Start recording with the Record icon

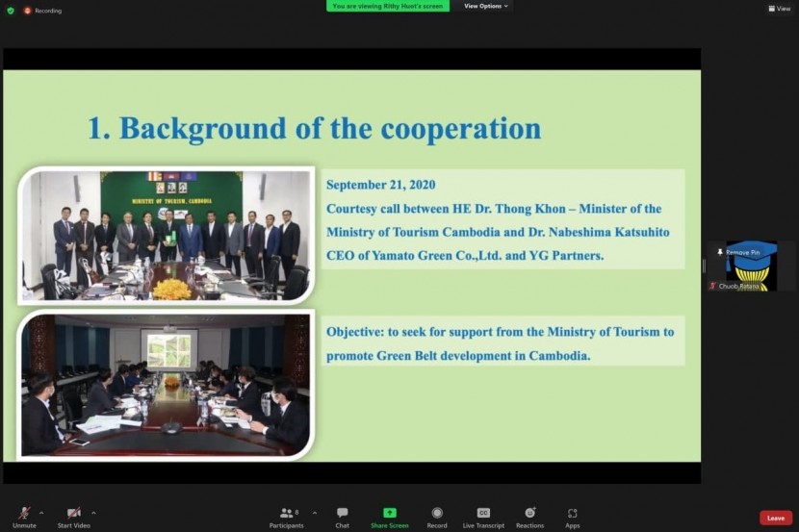click(437, 514)
